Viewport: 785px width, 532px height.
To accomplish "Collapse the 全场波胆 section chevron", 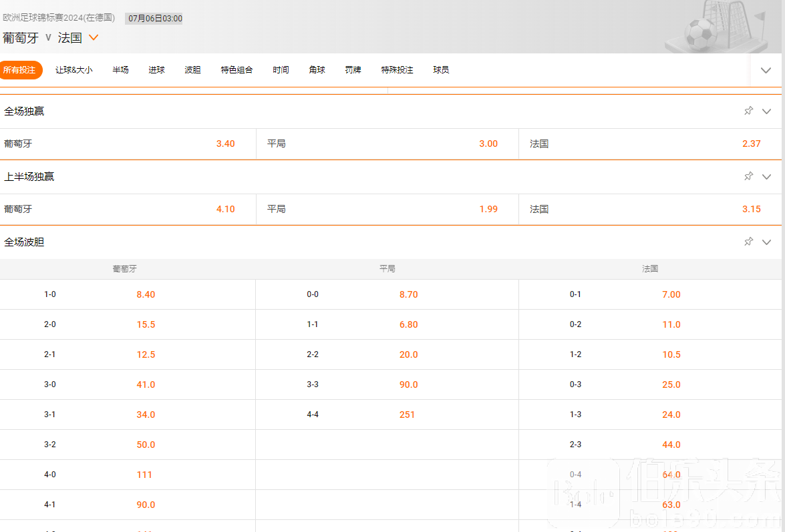I will pos(766,242).
